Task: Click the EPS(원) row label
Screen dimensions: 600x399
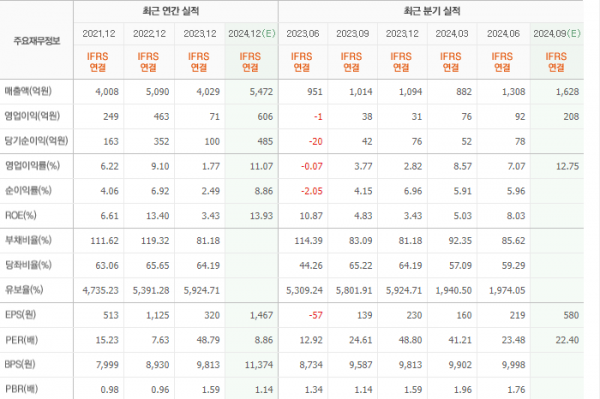Action: click(x=20, y=315)
